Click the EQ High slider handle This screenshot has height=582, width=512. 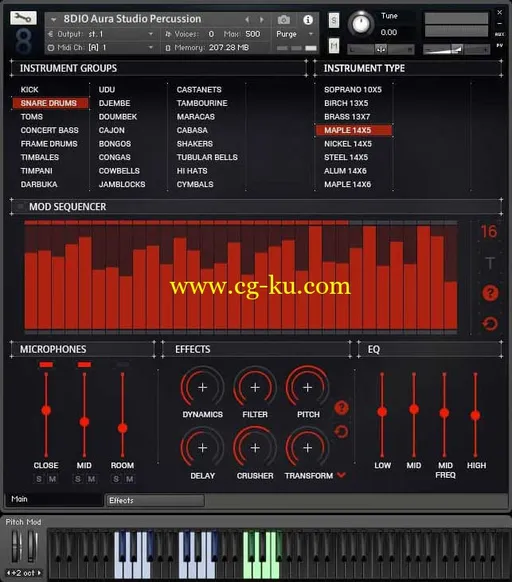pyautogui.click(x=476, y=415)
